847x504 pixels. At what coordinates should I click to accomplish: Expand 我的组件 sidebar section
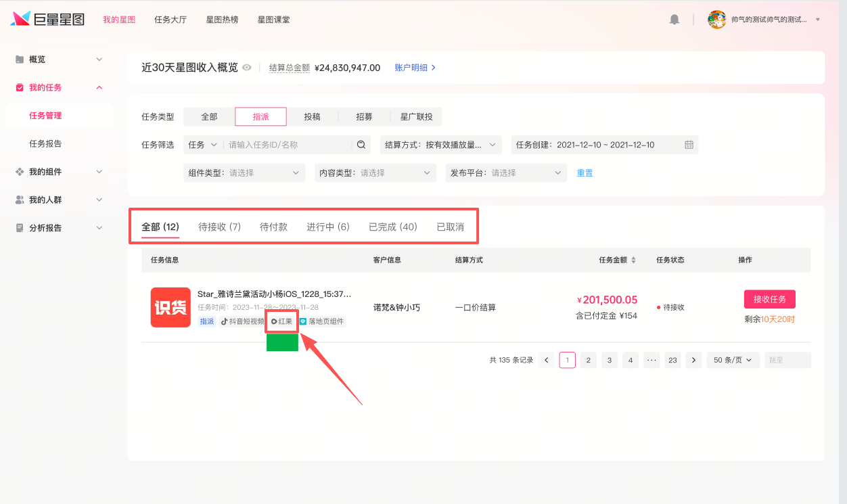pyautogui.click(x=59, y=172)
